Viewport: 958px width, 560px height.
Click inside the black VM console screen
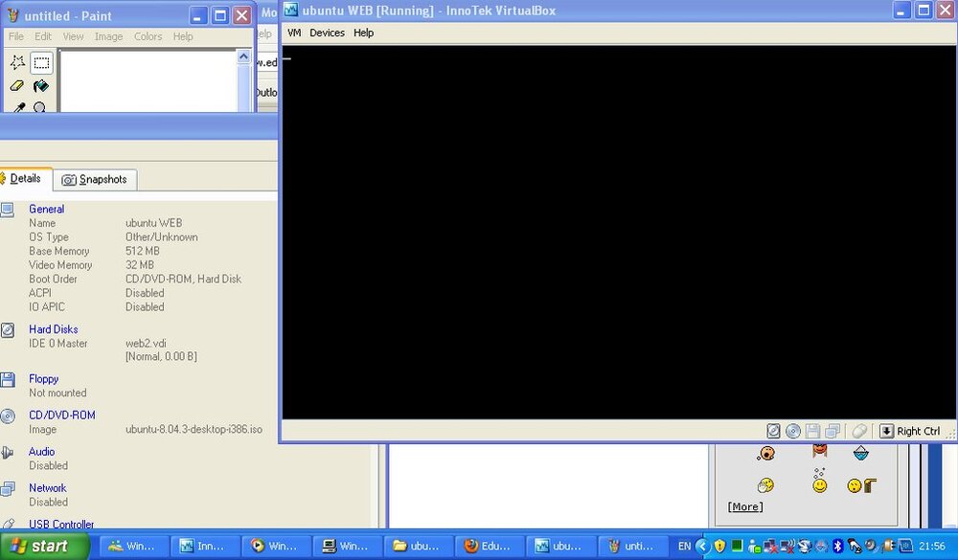619,232
